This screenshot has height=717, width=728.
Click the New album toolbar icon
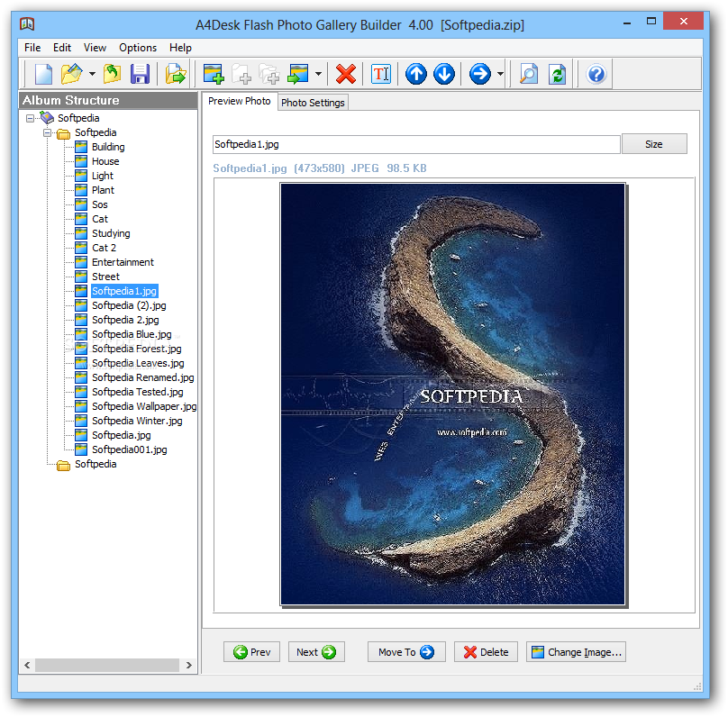pyautogui.click(x=43, y=74)
